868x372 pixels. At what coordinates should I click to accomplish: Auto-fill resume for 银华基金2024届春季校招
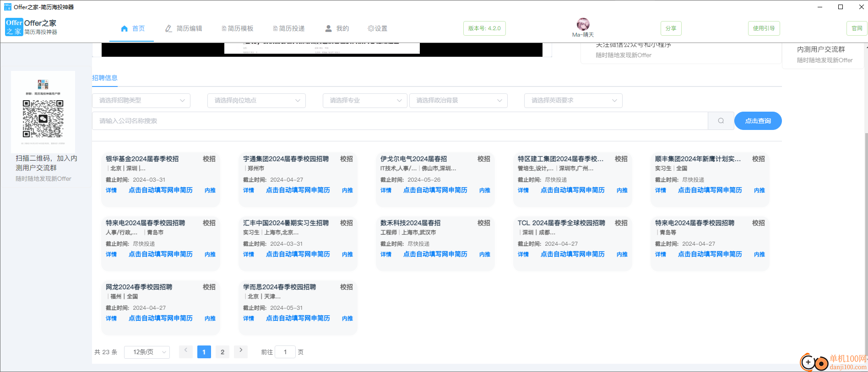pyautogui.click(x=161, y=190)
